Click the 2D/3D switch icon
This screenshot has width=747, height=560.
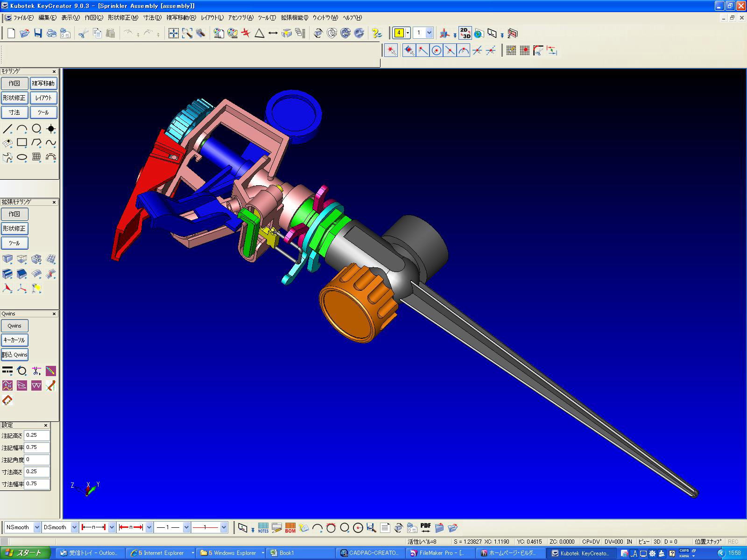[465, 33]
